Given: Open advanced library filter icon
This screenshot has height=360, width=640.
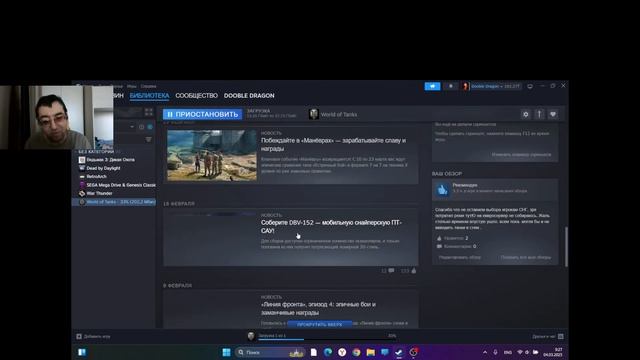Looking at the screenshot, I should (x=149, y=140).
